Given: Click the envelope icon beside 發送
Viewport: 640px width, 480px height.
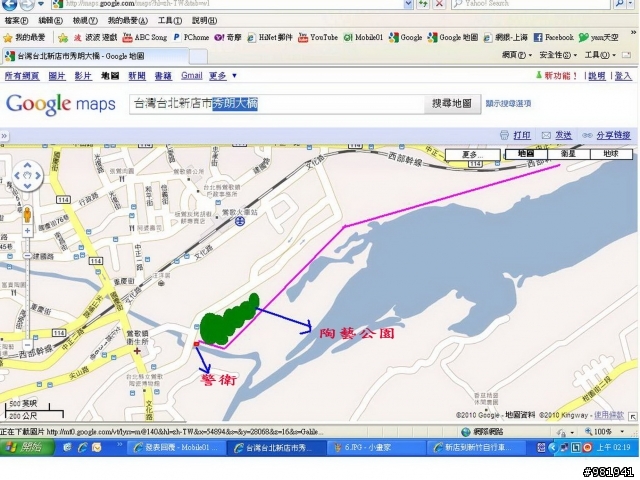Looking at the screenshot, I should 546,135.
